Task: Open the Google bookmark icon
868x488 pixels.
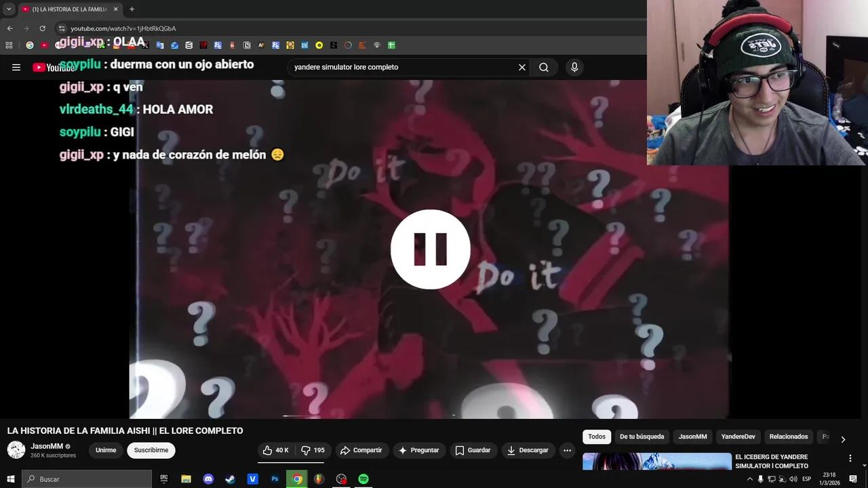Action: pos(29,45)
